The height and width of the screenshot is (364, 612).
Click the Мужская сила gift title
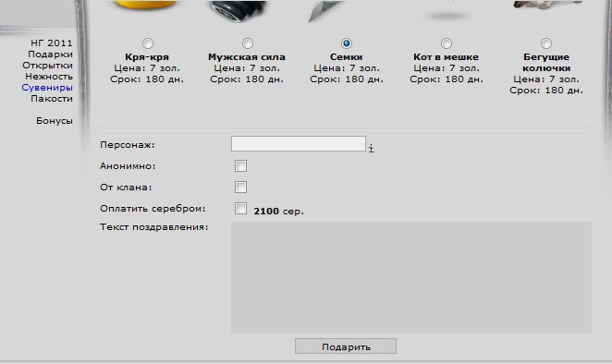(247, 57)
